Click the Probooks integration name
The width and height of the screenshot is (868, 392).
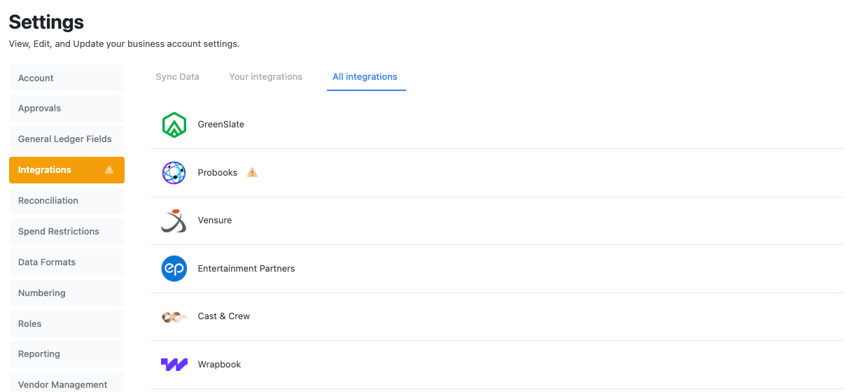[218, 173]
